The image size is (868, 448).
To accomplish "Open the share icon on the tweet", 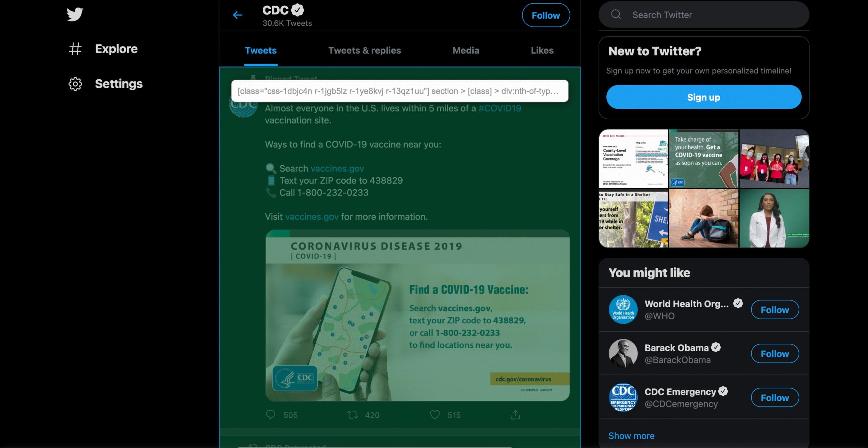I will 515,415.
